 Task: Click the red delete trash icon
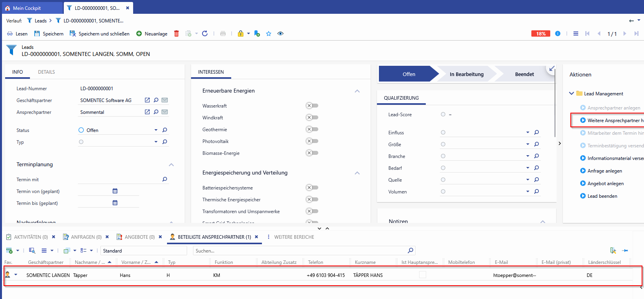(176, 33)
